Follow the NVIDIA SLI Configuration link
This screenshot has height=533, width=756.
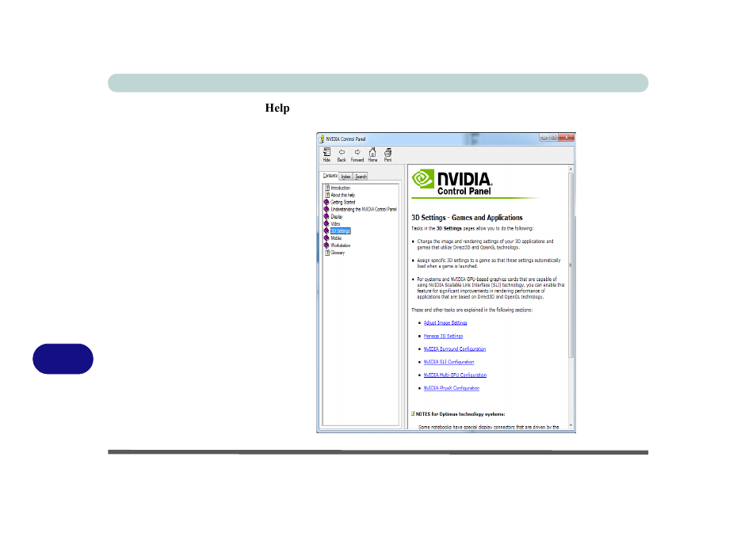449,362
